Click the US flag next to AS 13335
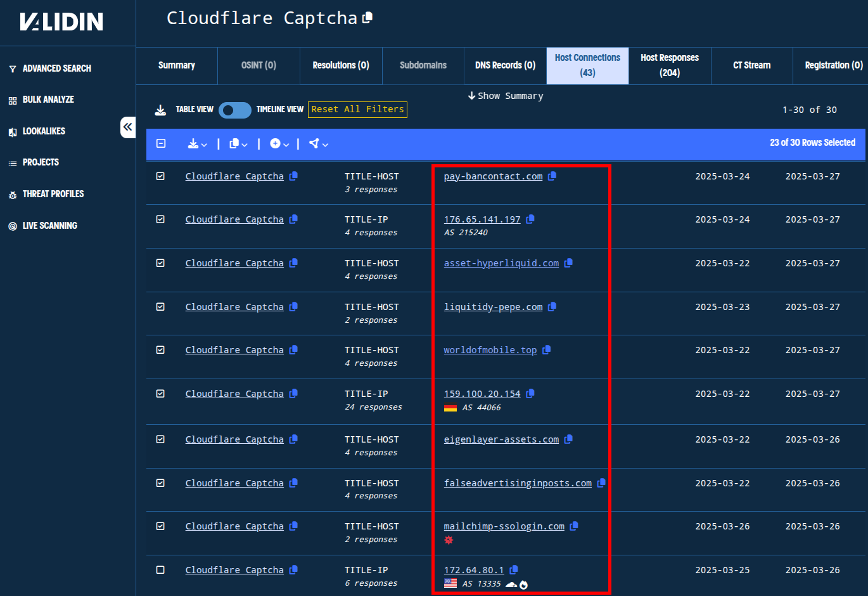Viewport: 868px width, 596px height. coord(450,583)
